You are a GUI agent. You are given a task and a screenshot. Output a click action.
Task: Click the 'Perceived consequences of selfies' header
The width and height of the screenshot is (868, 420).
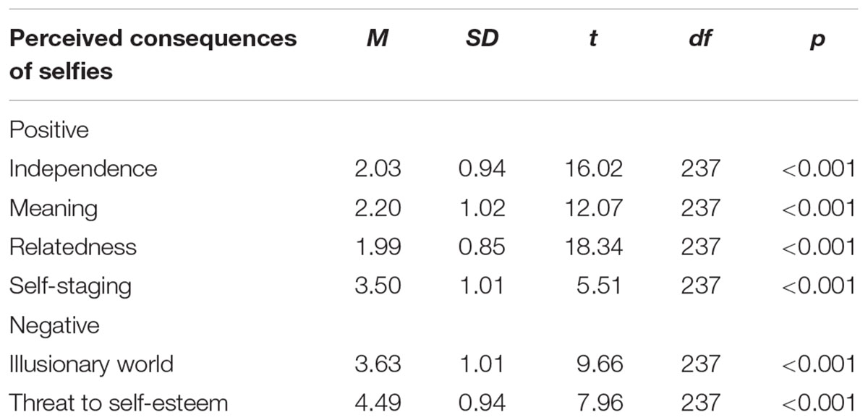click(153, 55)
